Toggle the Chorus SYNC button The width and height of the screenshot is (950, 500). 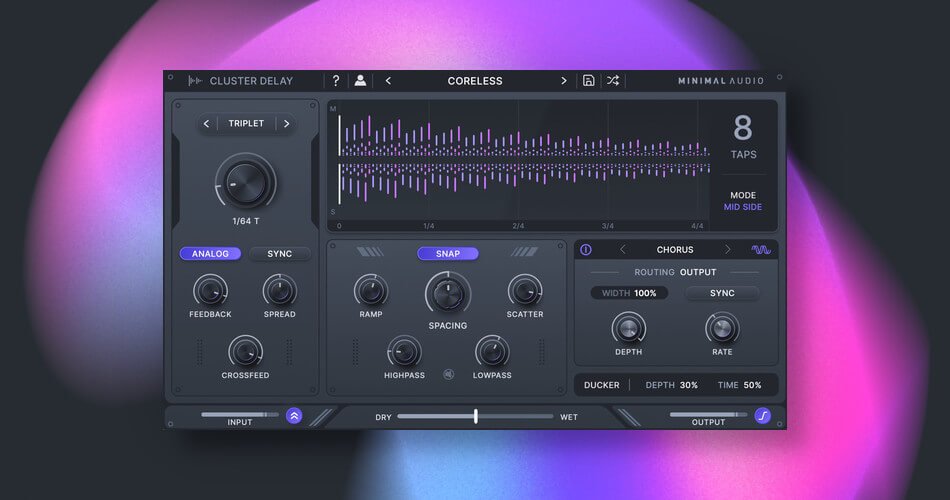722,293
